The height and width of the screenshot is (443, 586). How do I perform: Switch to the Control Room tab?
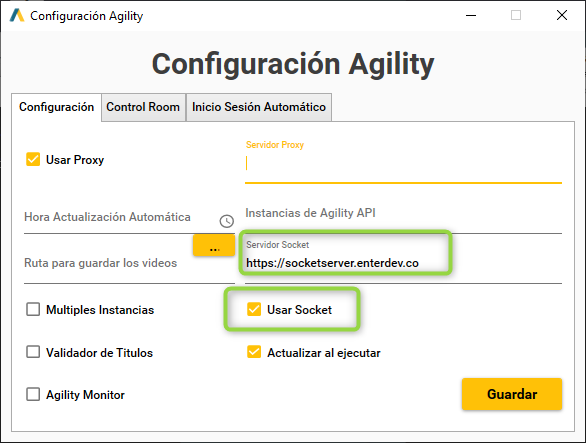tap(143, 107)
